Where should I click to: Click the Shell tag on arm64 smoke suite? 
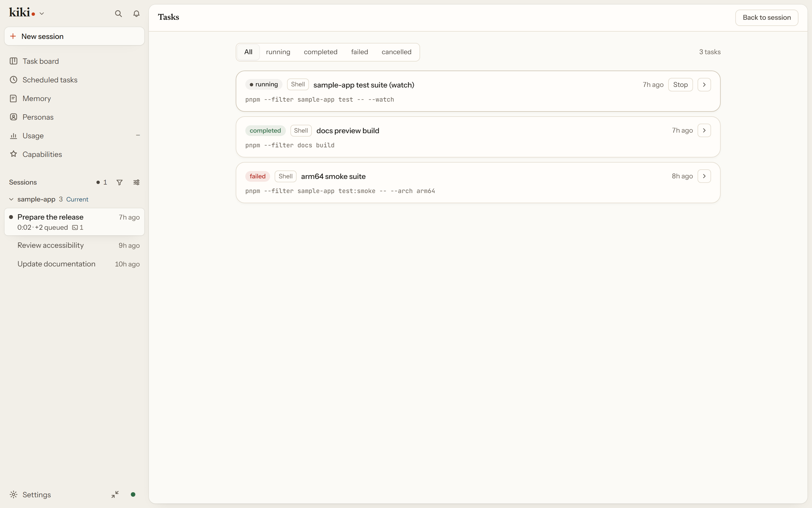coord(285,176)
